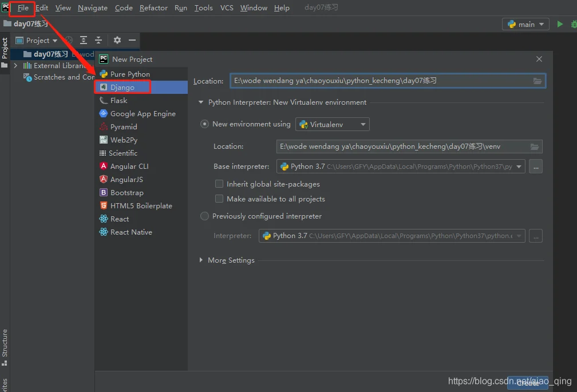Open the File menu
577x392 pixels.
[x=23, y=7]
